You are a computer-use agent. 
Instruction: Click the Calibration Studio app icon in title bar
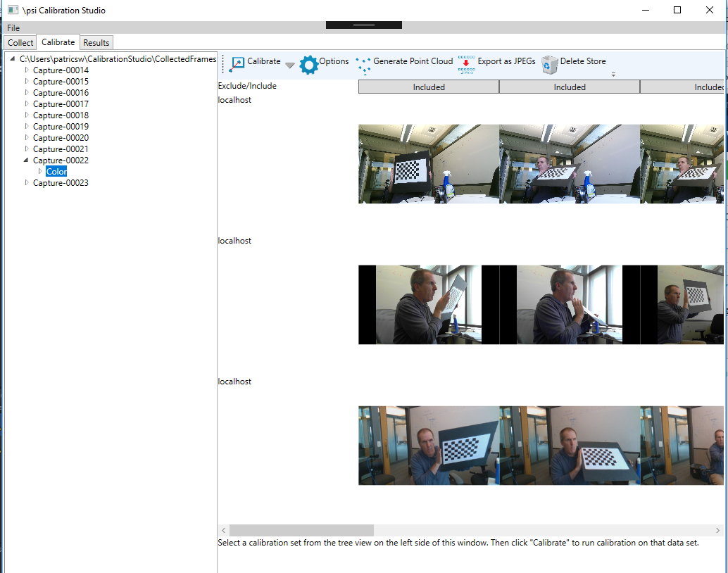click(13, 10)
